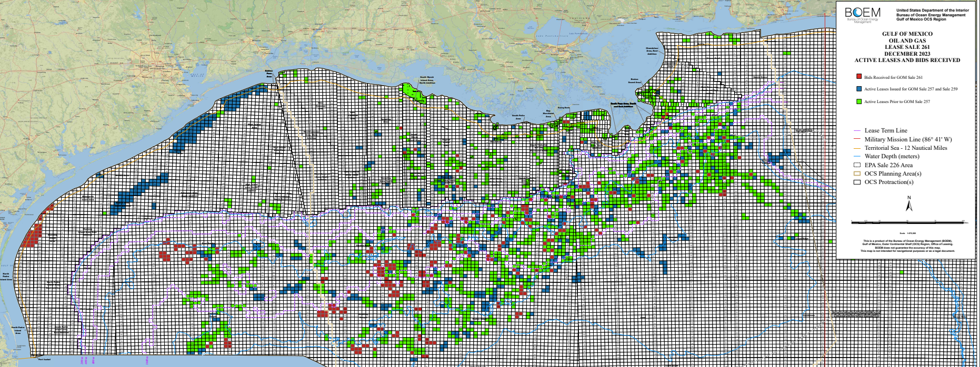980x367 pixels.
Task: Click the red Bids Received legend swatch
Action: (859, 77)
